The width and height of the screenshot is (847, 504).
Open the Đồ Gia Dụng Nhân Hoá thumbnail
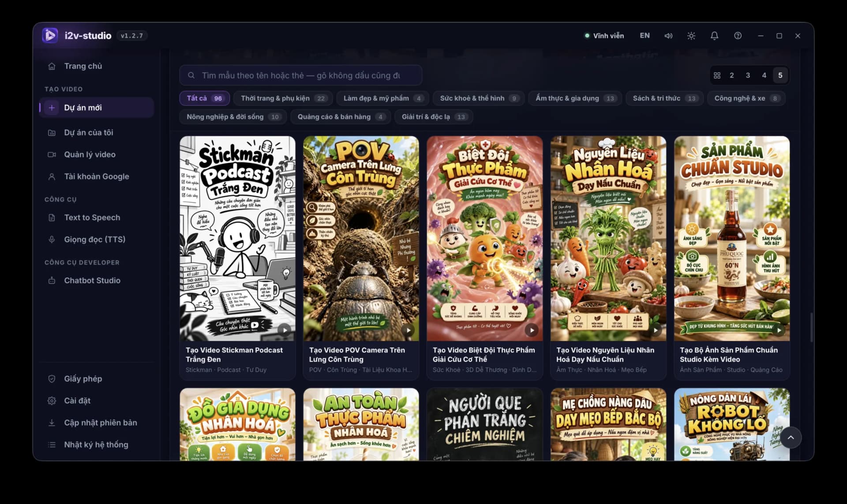coord(237,424)
